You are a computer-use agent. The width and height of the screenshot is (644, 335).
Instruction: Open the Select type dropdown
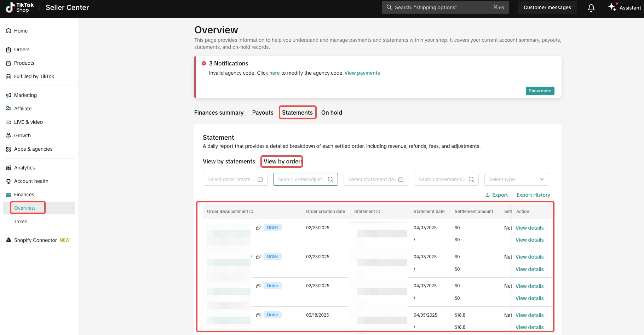[x=517, y=179]
